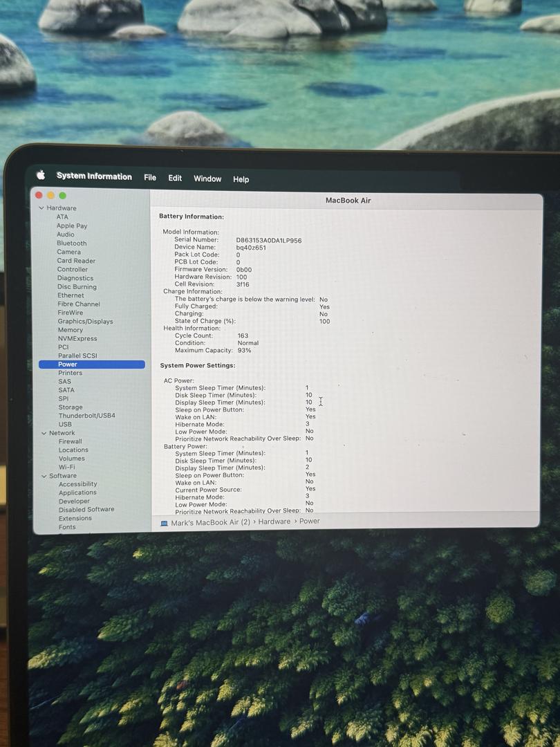The height and width of the screenshot is (747, 560).
Task: Select Firewall under Network
Action: point(71,441)
